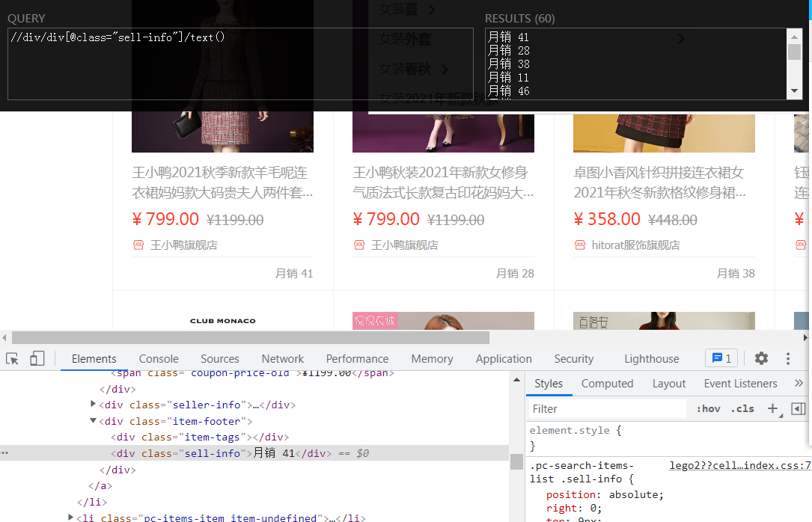812x522 pixels.
Task: Open the lego2 index.css source link
Action: (739, 465)
